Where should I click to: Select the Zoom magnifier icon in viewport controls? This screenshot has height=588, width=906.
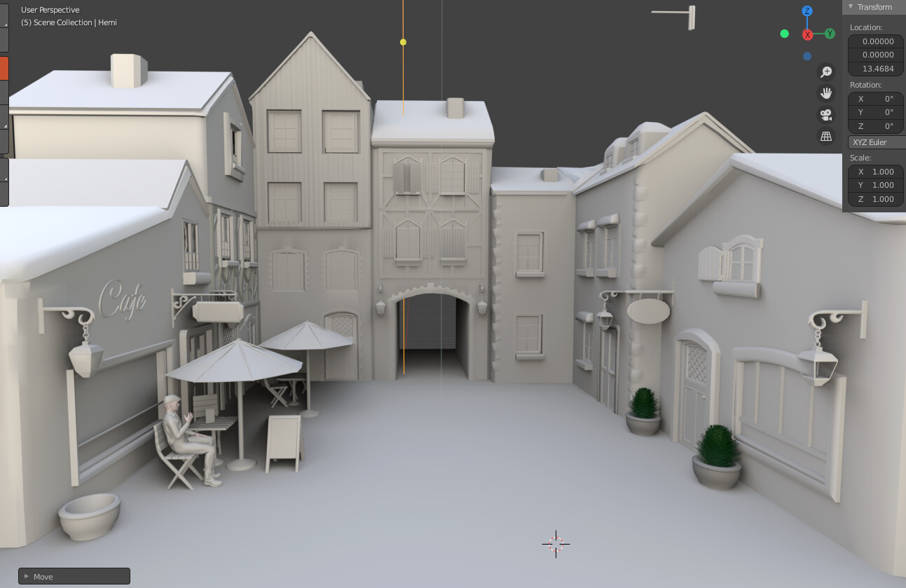pos(827,71)
